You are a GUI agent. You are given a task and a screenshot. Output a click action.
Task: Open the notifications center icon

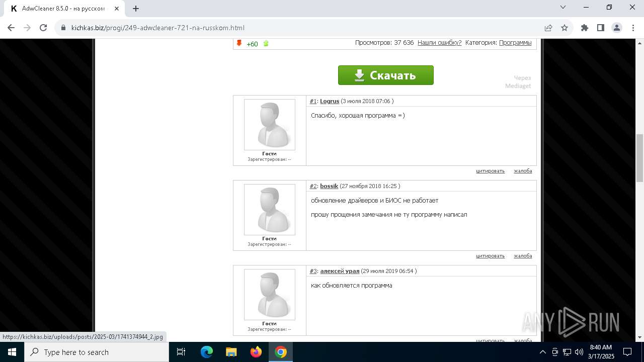[x=627, y=352]
